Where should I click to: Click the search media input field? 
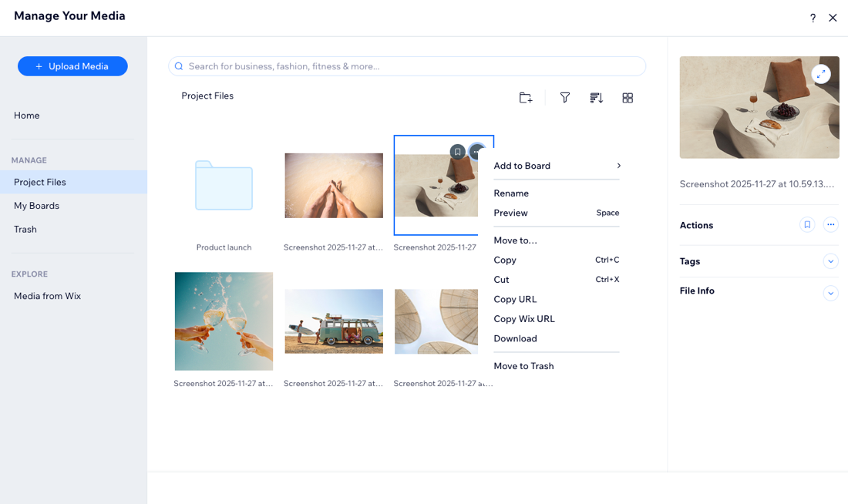coord(407,66)
